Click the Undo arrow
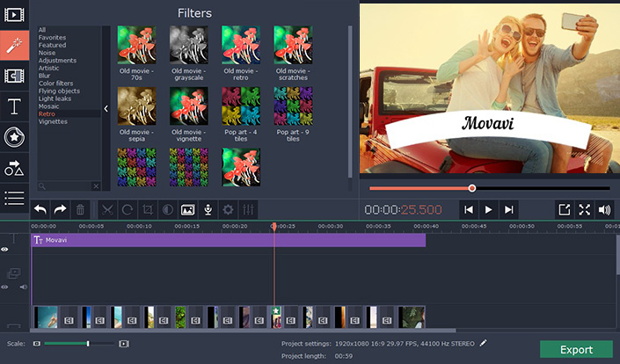The height and width of the screenshot is (364, 620). tap(40, 209)
